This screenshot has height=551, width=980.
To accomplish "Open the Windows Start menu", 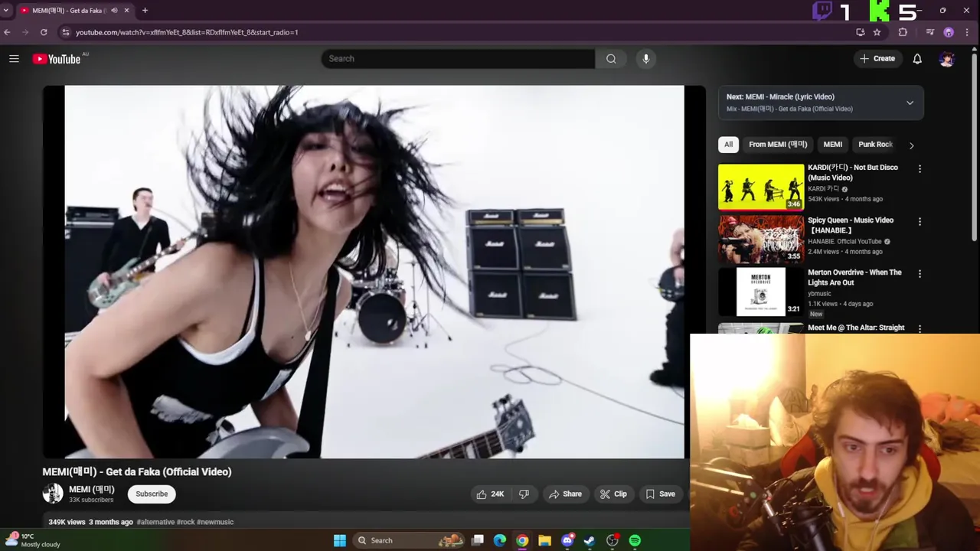I will [340, 540].
